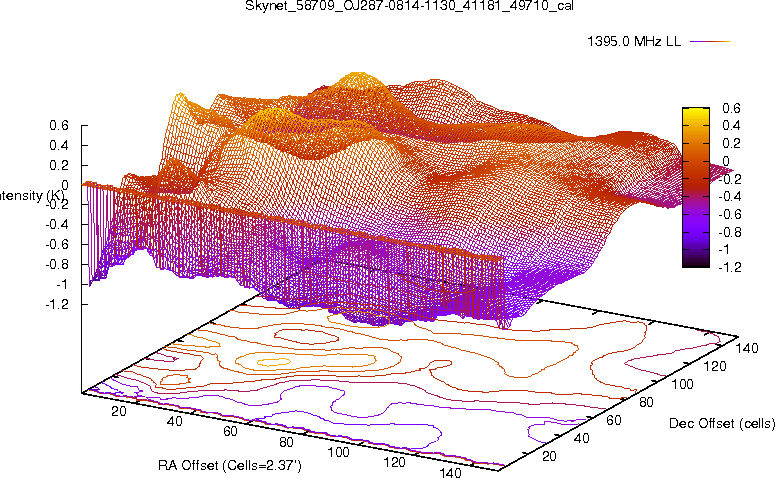
Task: Select the legend label 1395.0 MHz LL
Action: point(634,42)
